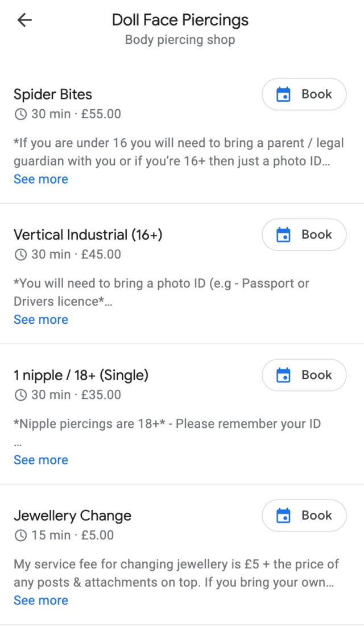Select the Spider Bites service title
The height and width of the screenshot is (626, 364).
click(52, 94)
